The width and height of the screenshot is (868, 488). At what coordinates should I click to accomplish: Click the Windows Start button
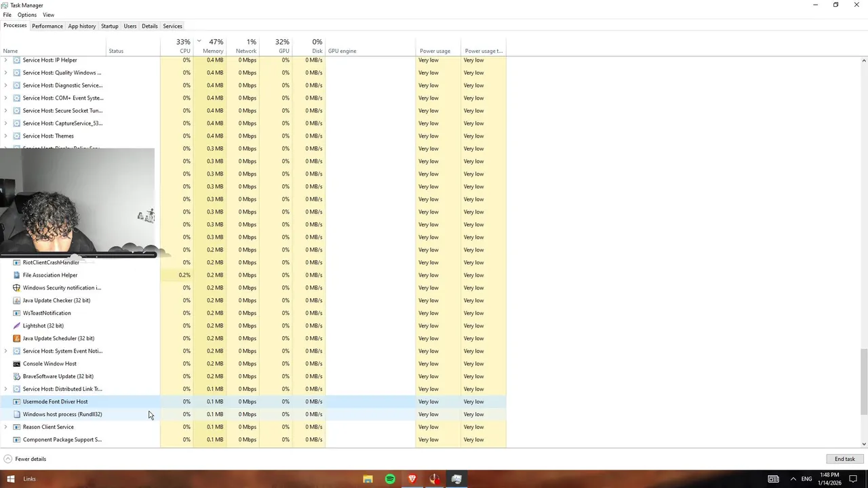(11, 479)
